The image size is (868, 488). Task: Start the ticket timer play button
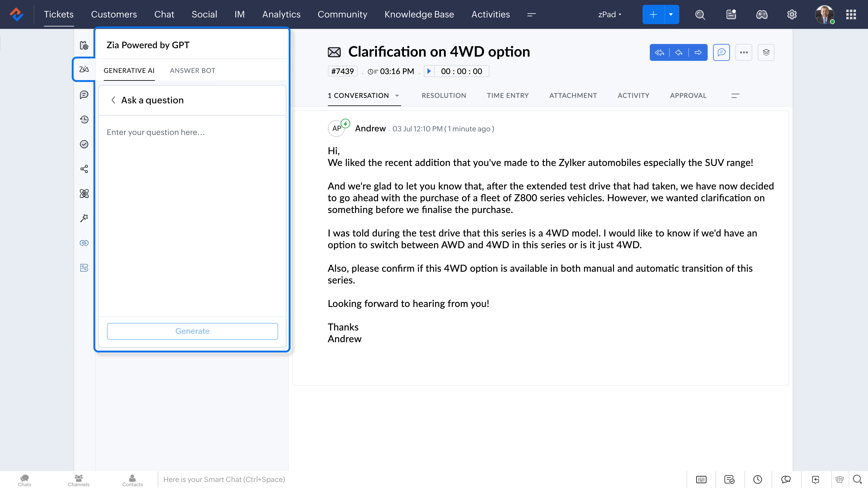tap(429, 71)
